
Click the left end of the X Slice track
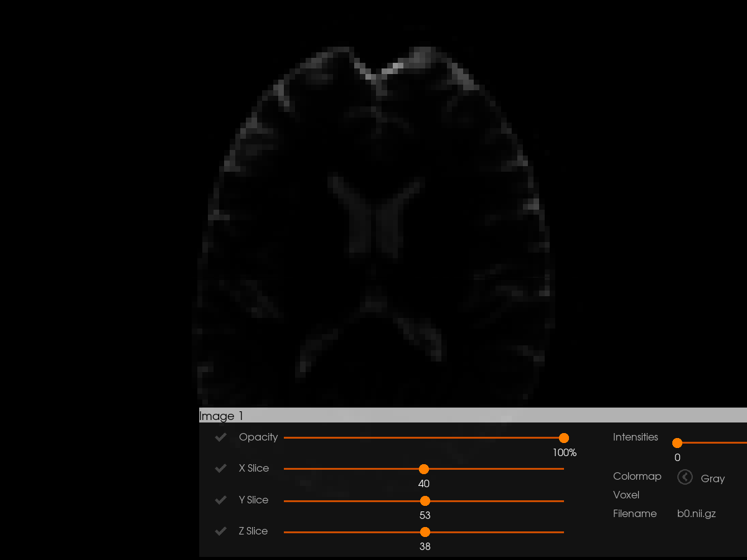pos(286,469)
